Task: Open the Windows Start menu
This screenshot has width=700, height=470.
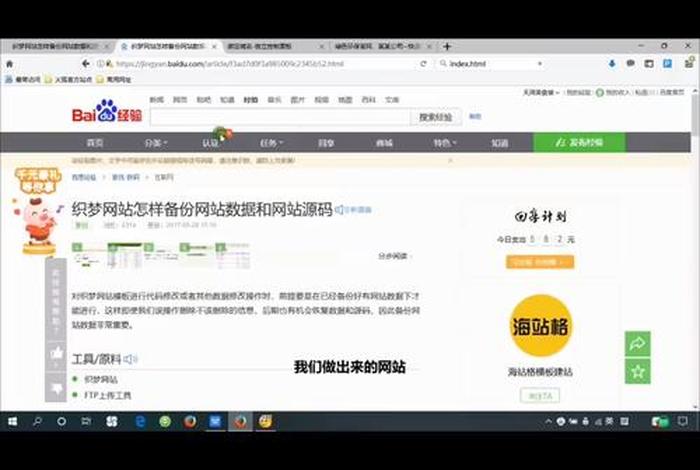Action: [x=12, y=421]
